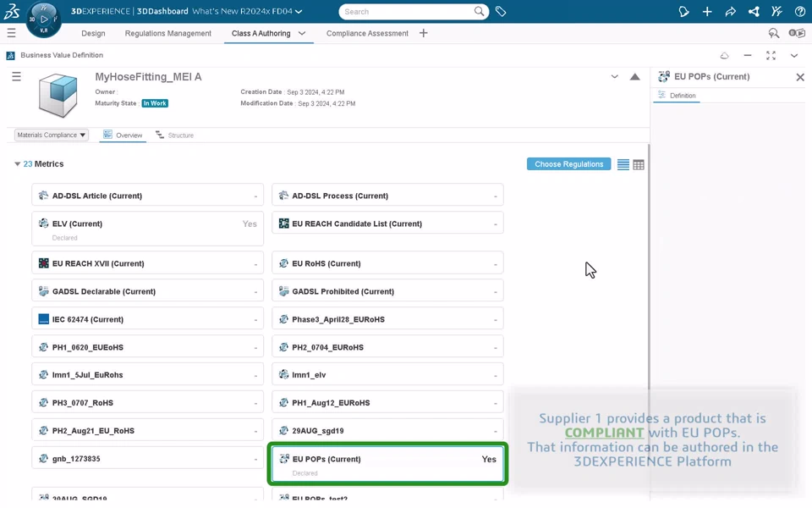The image size is (812, 508).
Task: Open Compliance Assessment tab
Action: [367, 33]
